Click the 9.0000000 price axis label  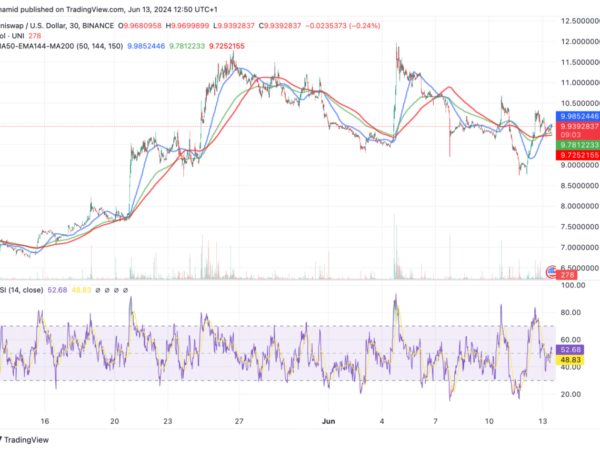click(580, 165)
